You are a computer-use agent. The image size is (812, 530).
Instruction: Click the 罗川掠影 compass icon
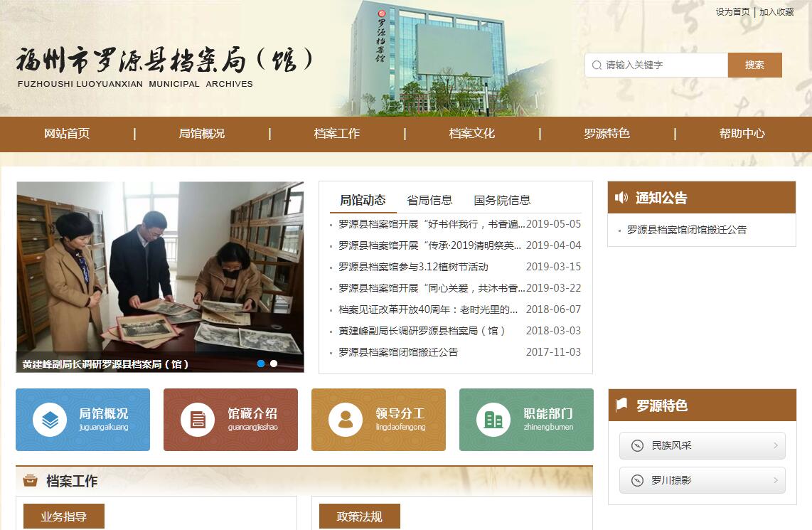(x=637, y=481)
